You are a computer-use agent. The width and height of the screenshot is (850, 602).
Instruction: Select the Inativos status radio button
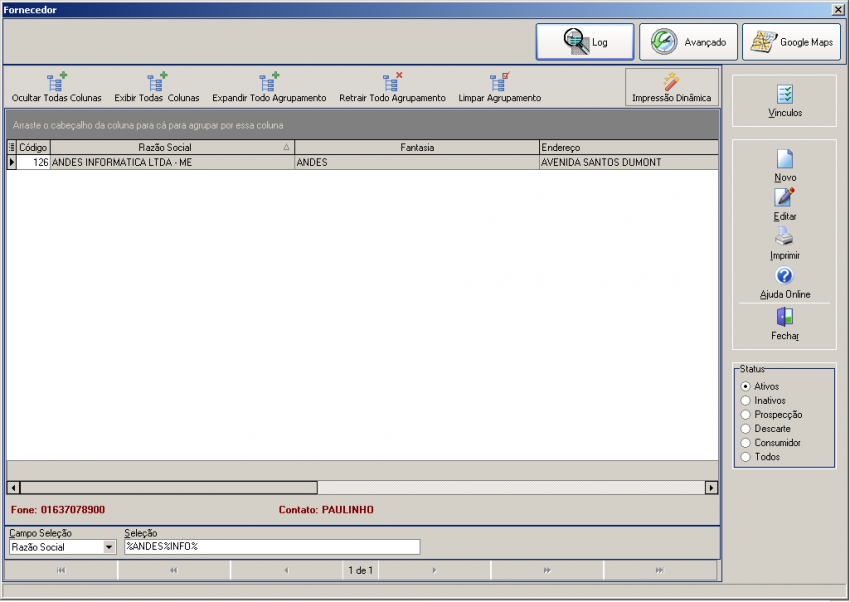click(x=746, y=401)
